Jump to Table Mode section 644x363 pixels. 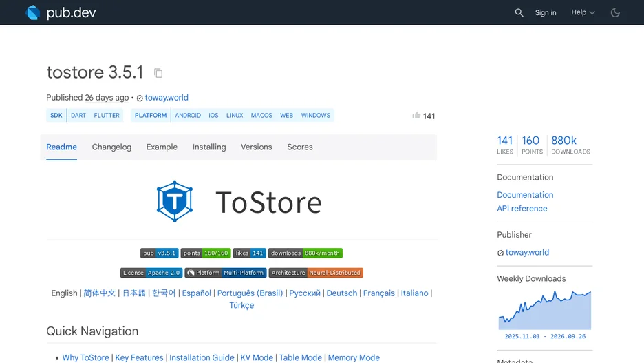tap(301, 357)
